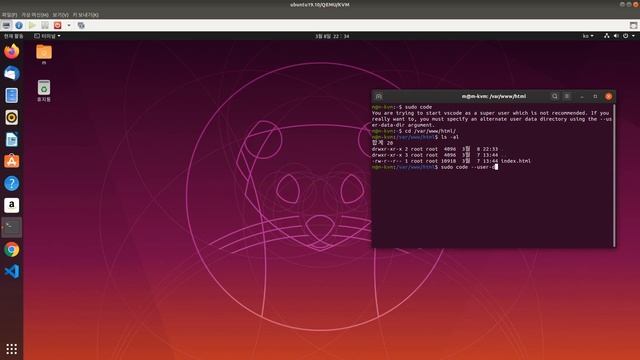The height and width of the screenshot is (360, 640).
Task: Open the VM snapshots manager icon
Action: pyautogui.click(x=81, y=25)
